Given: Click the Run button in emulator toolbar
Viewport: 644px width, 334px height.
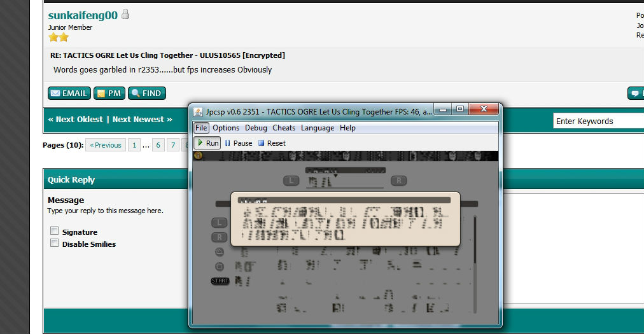Looking at the screenshot, I should [207, 143].
